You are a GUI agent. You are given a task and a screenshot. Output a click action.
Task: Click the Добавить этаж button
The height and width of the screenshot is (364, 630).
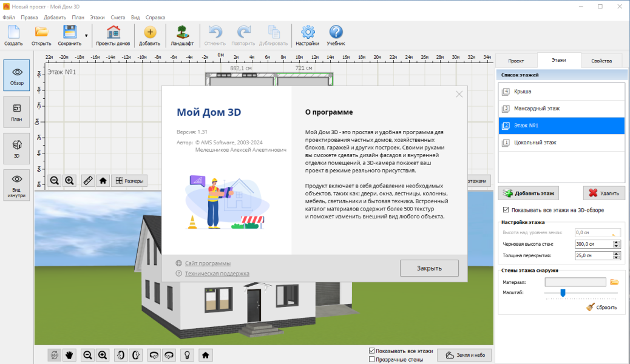[529, 194]
